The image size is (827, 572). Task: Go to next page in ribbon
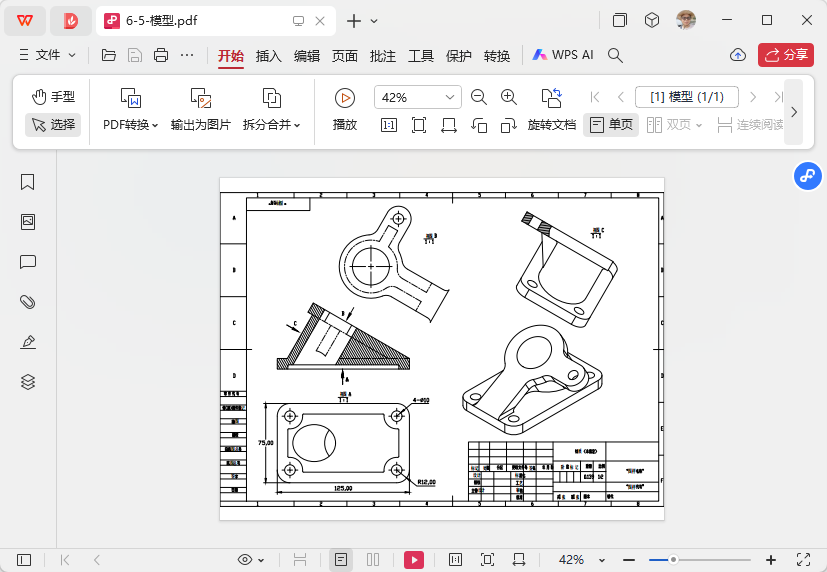coord(753,97)
